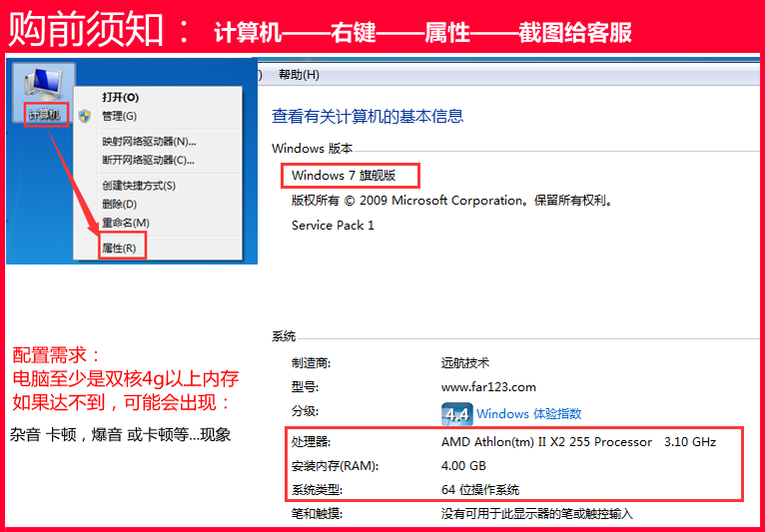This screenshot has width=765, height=532.
Task: Choose 删除(D) from context menu
Action: click(x=119, y=204)
